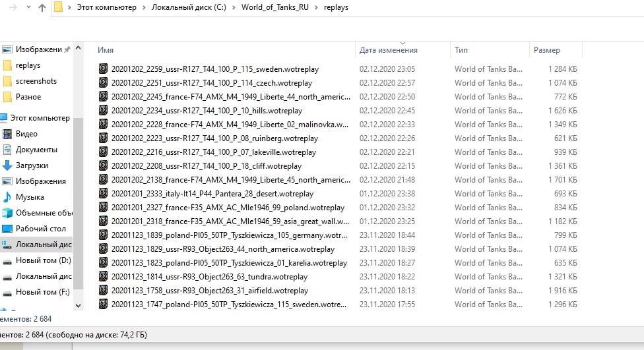
Task: Open 'Загрузки' in navigation pane
Action: pyautogui.click(x=32, y=165)
